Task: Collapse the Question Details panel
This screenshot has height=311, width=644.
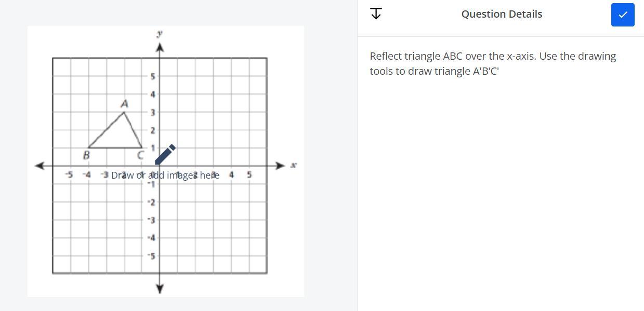Action: [376, 14]
